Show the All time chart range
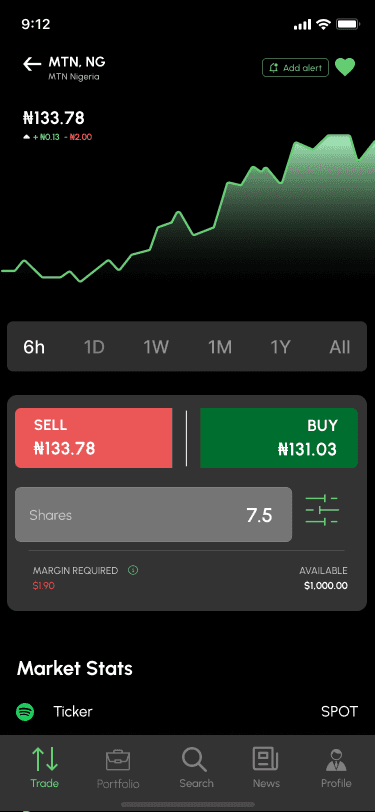This screenshot has width=375, height=812. click(x=340, y=347)
